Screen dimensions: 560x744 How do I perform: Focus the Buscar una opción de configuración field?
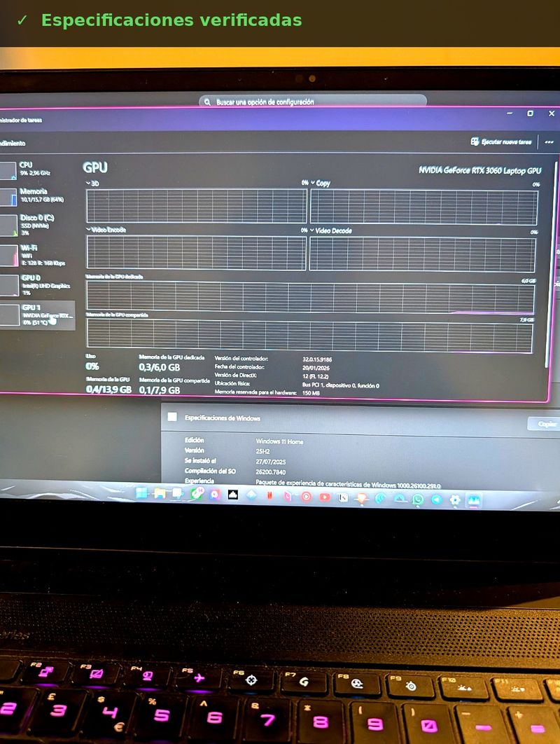pos(313,102)
